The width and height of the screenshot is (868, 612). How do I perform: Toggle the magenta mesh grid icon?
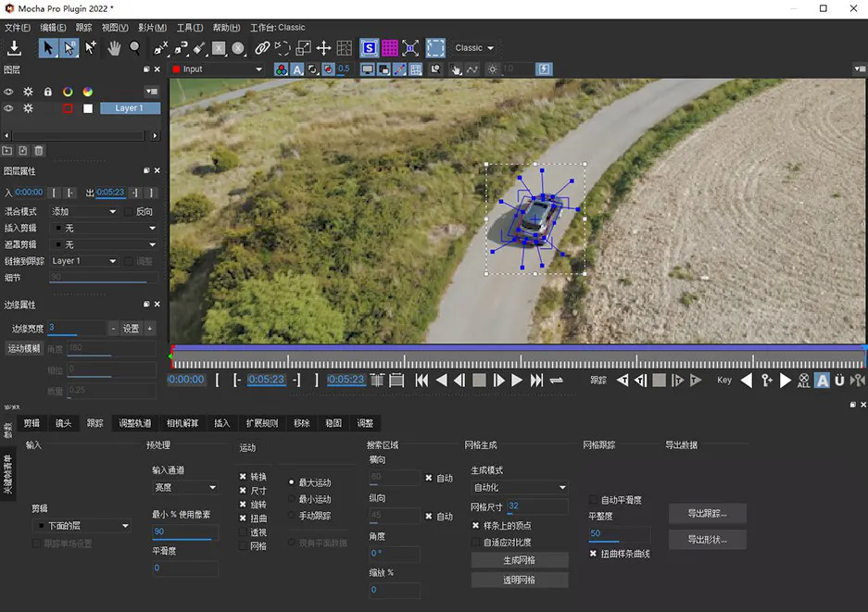coord(390,48)
